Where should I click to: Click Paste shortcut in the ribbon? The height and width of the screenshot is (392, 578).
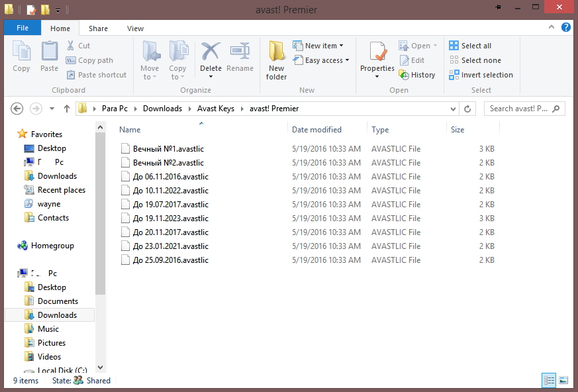(96, 75)
